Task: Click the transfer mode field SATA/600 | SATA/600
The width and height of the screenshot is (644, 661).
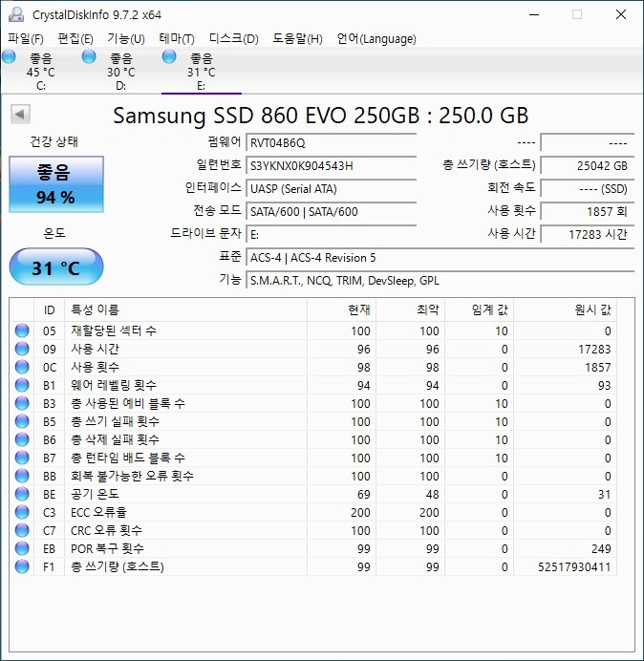Action: [331, 211]
